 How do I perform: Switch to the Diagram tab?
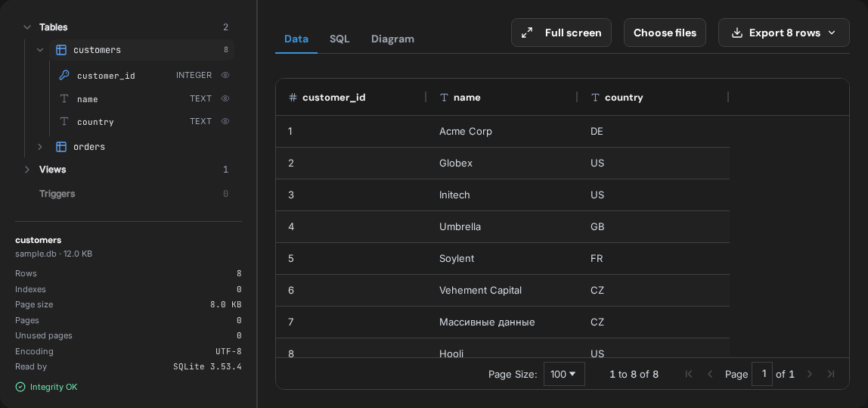[392, 39]
